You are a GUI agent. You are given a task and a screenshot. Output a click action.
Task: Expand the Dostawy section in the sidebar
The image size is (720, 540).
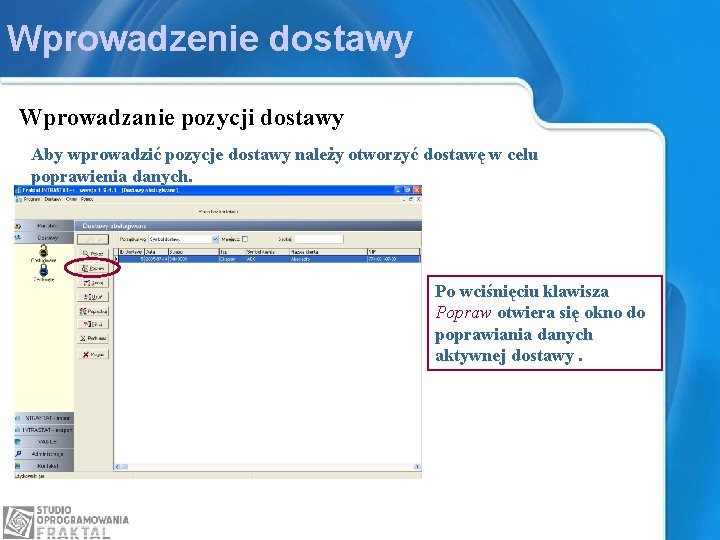[x=44, y=238]
